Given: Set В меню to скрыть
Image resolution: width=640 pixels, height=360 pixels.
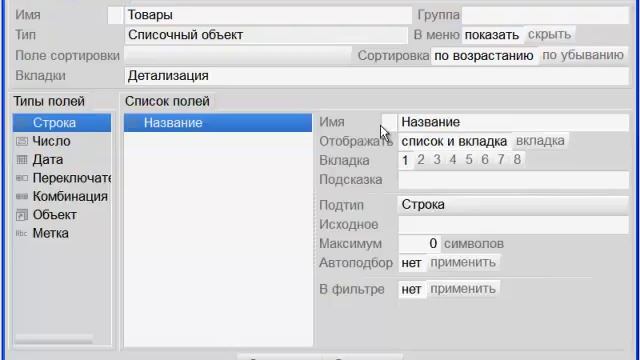Looking at the screenshot, I should click(x=549, y=34).
